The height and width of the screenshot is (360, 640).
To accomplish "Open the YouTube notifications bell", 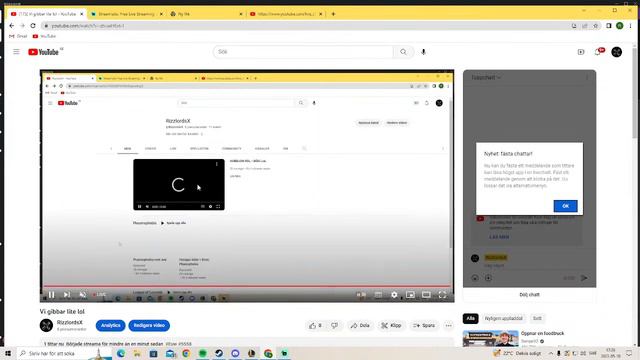I will click(598, 52).
